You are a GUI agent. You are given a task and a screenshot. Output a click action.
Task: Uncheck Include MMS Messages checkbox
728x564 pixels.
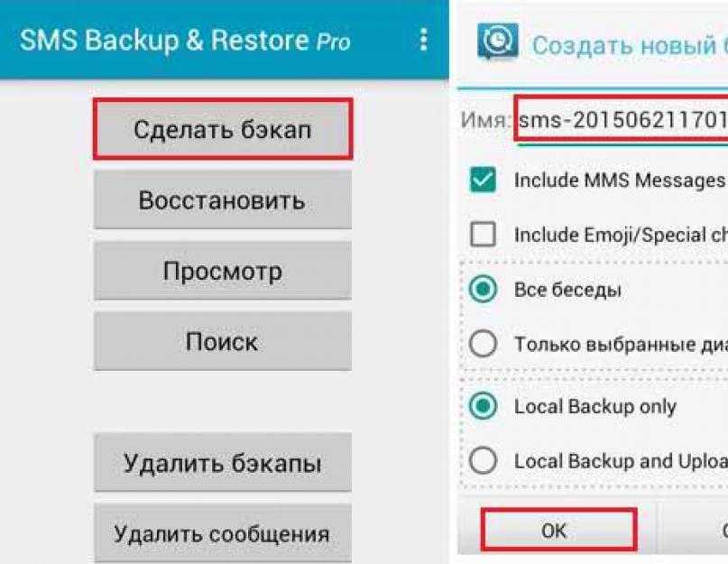point(483,180)
